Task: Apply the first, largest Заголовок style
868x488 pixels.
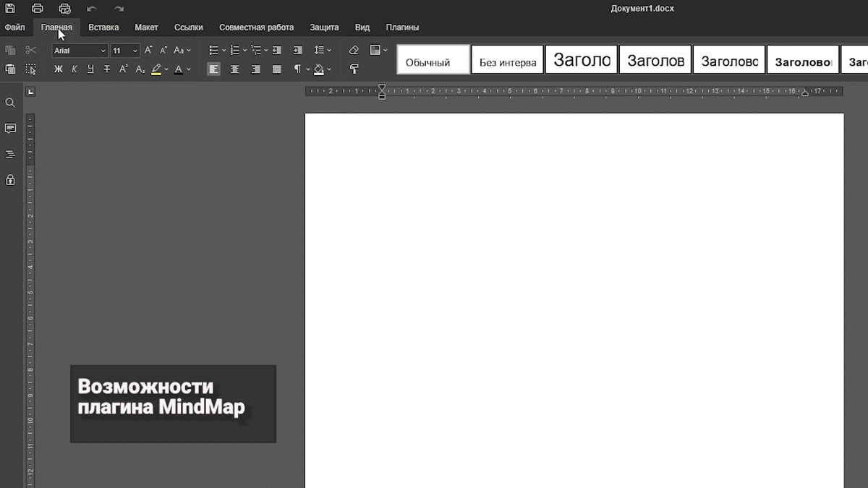Action: (x=581, y=60)
